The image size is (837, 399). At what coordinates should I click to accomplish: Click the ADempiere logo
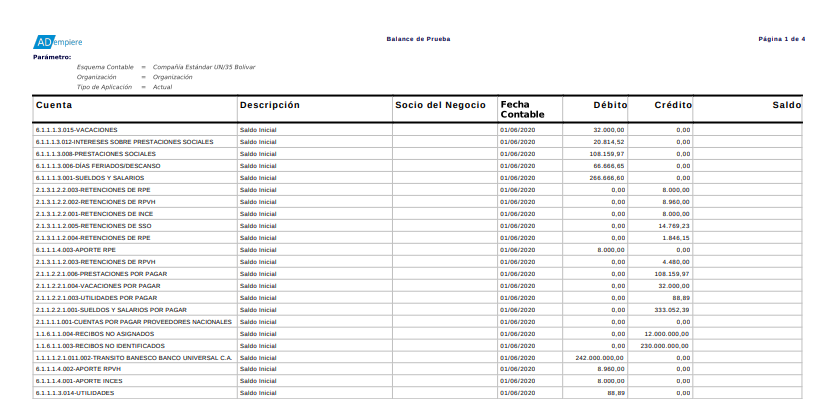coord(58,42)
